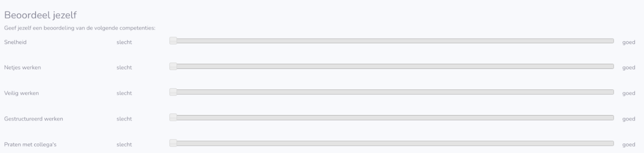This screenshot has height=153, width=644.
Task: Click the Praten met collega's slider handle
Action: [173, 143]
